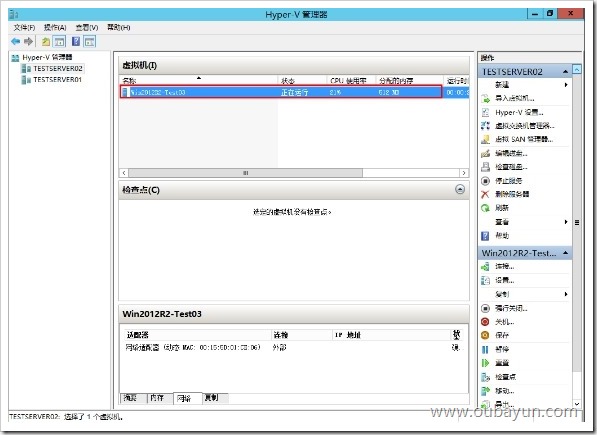Click 重置 reset action
597x435 pixels.
coord(501,363)
